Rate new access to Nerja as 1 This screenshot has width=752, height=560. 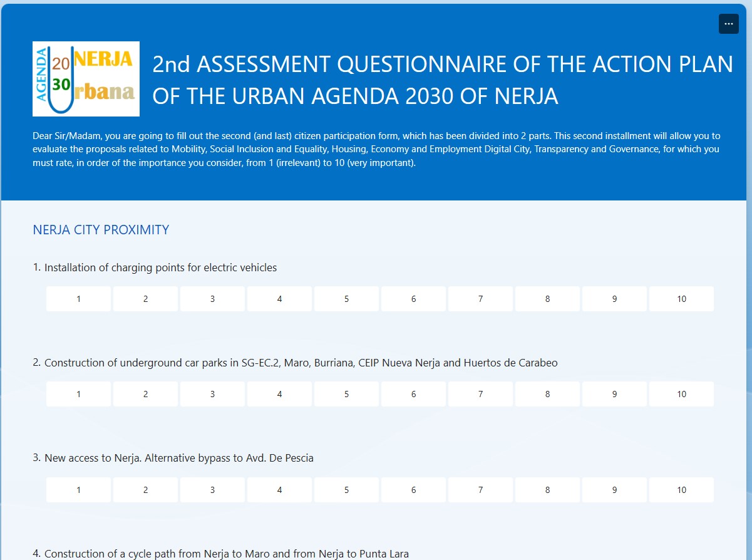(x=78, y=490)
